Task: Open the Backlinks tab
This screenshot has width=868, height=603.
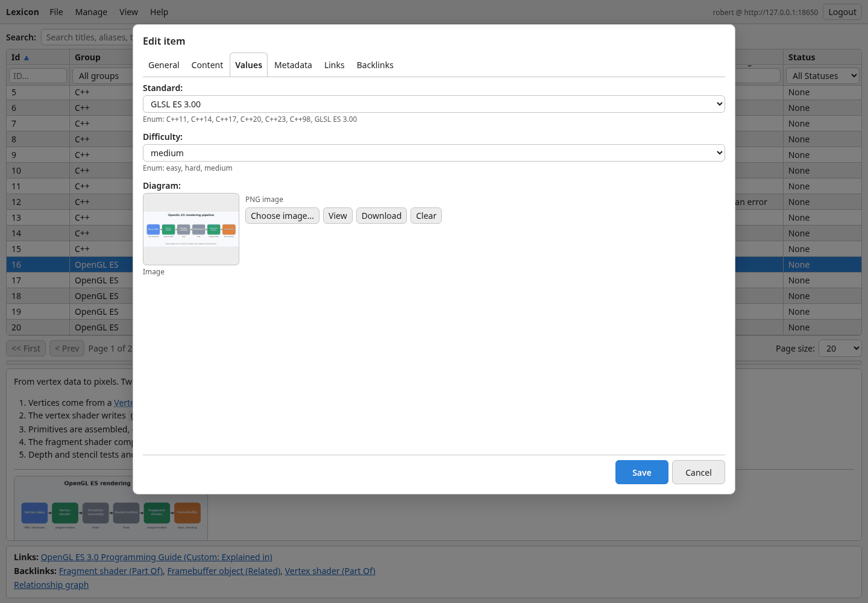Action: pyautogui.click(x=375, y=65)
